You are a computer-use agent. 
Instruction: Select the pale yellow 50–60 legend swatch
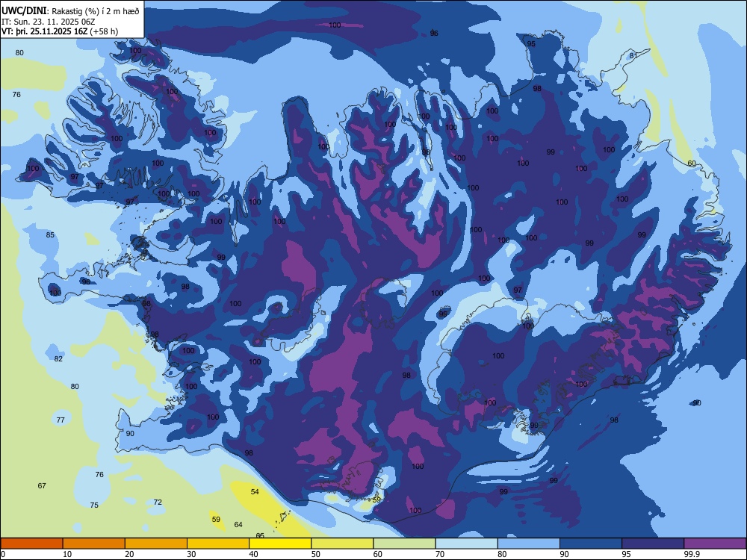(x=342, y=544)
